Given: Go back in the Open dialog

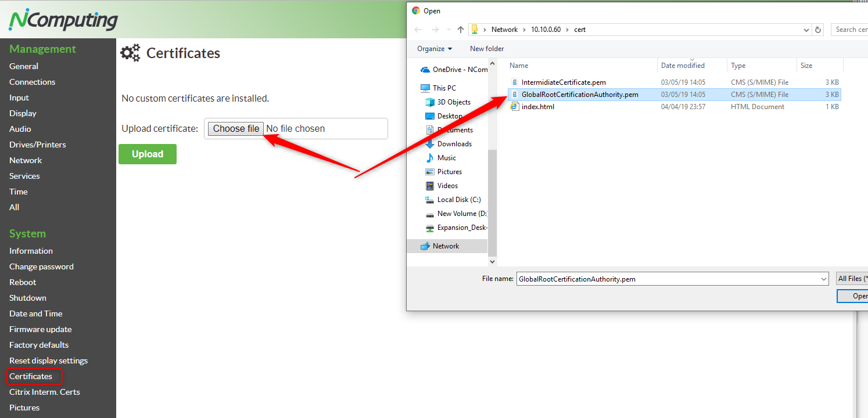Looking at the screenshot, I should pyautogui.click(x=418, y=30).
